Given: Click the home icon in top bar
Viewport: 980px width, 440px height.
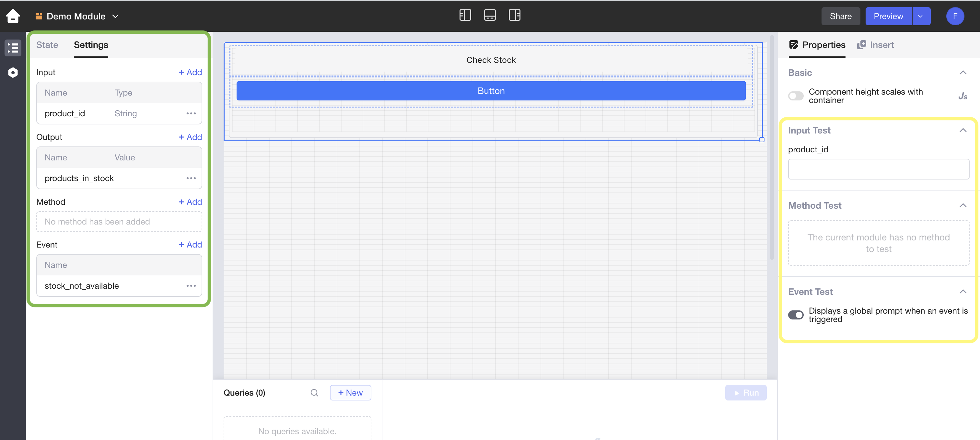Looking at the screenshot, I should (13, 16).
